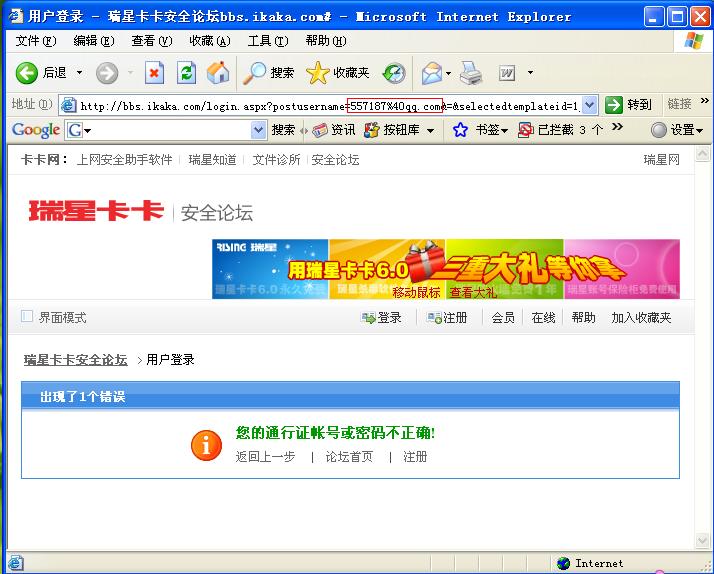Open the 会员 forum nav link

(x=503, y=318)
